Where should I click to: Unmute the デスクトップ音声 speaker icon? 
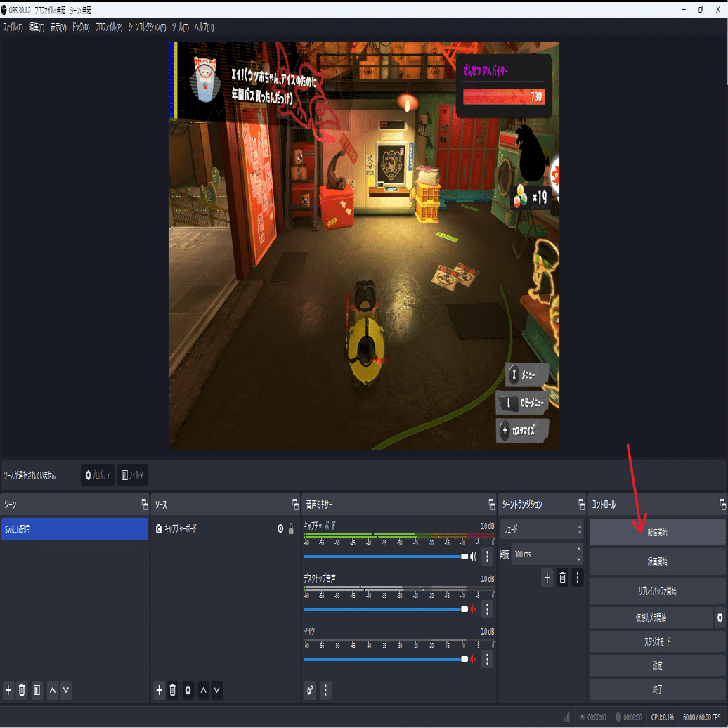[474, 609]
